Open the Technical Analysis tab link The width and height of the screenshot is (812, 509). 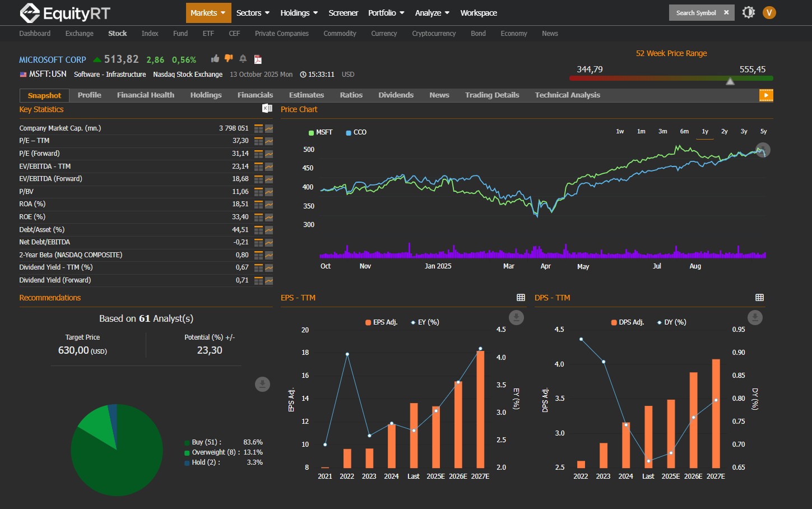tap(567, 95)
